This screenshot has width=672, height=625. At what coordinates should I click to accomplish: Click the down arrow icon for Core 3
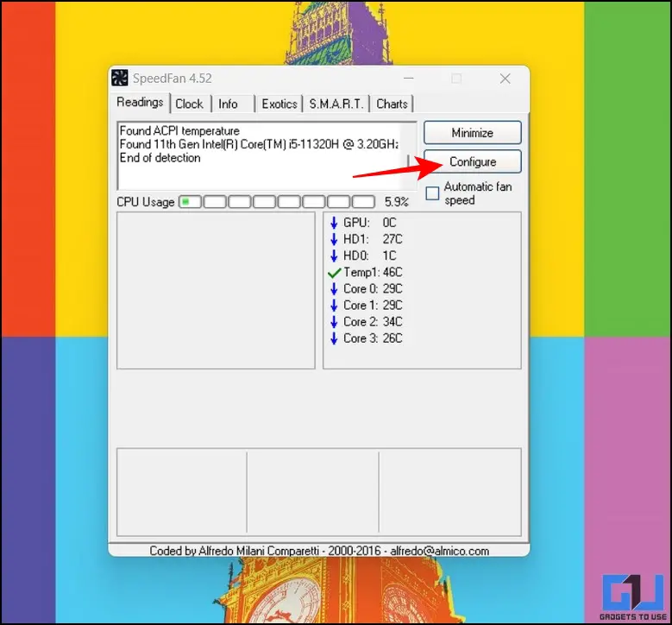pos(334,338)
